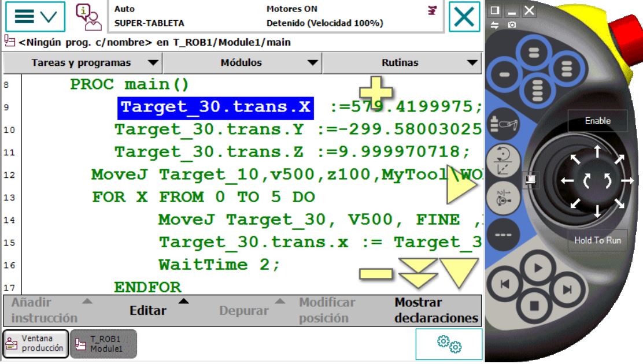Open the Tareas y programas dropdown
The height and width of the screenshot is (364, 643).
(83, 63)
